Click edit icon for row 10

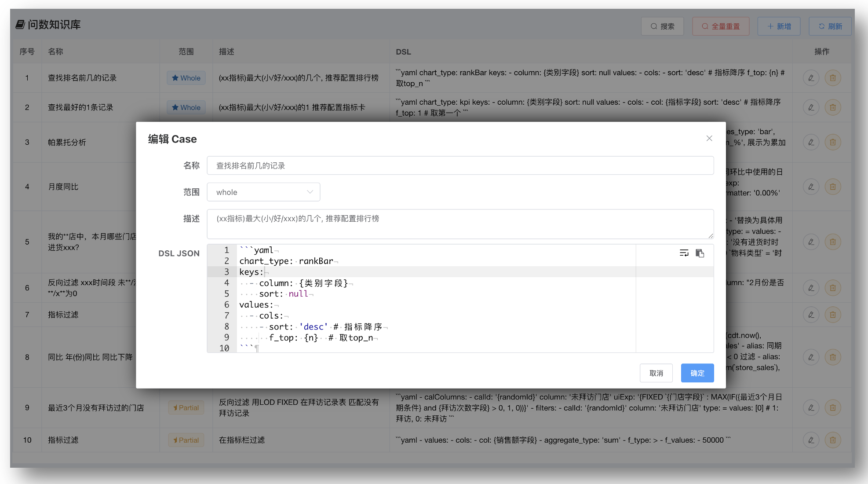(811, 440)
